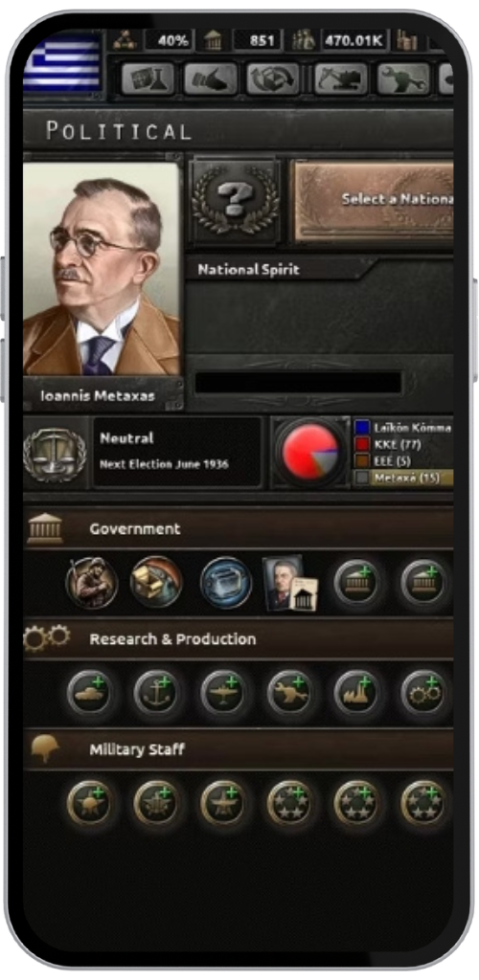This screenshot has width=479, height=980.
Task: Click the red party popularity pie chart
Action: point(310,452)
